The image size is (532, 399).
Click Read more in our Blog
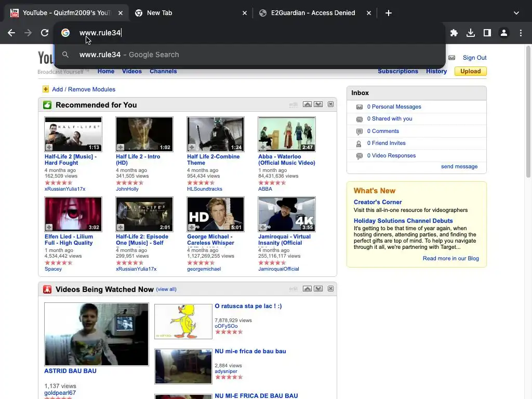[x=450, y=258]
